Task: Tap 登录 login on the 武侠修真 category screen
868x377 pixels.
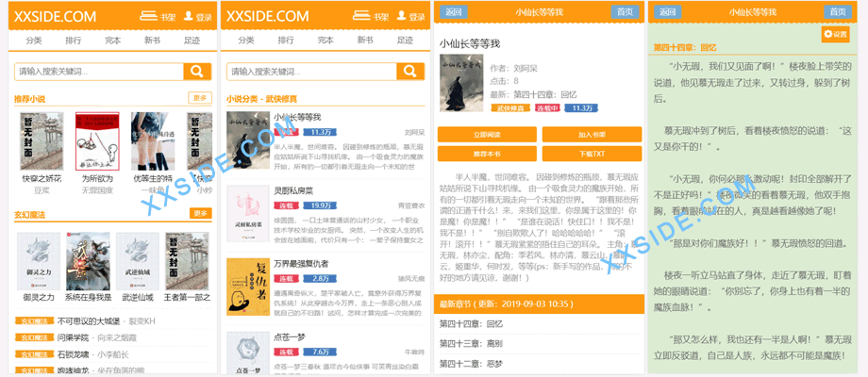Action: 410,17
